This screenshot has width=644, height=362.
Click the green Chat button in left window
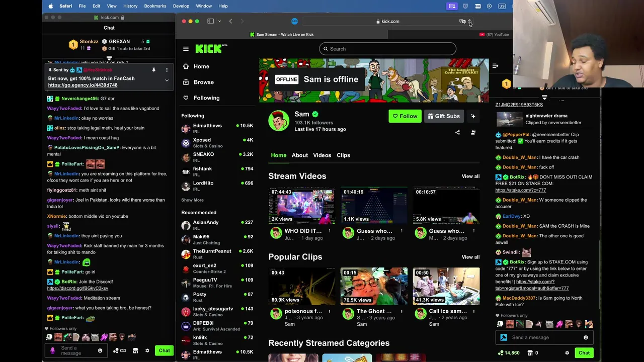[x=164, y=350]
